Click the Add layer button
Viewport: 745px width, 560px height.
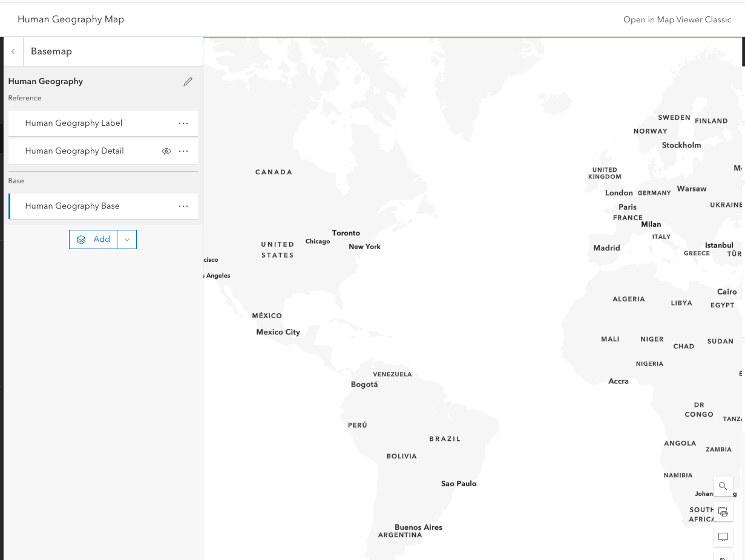94,239
